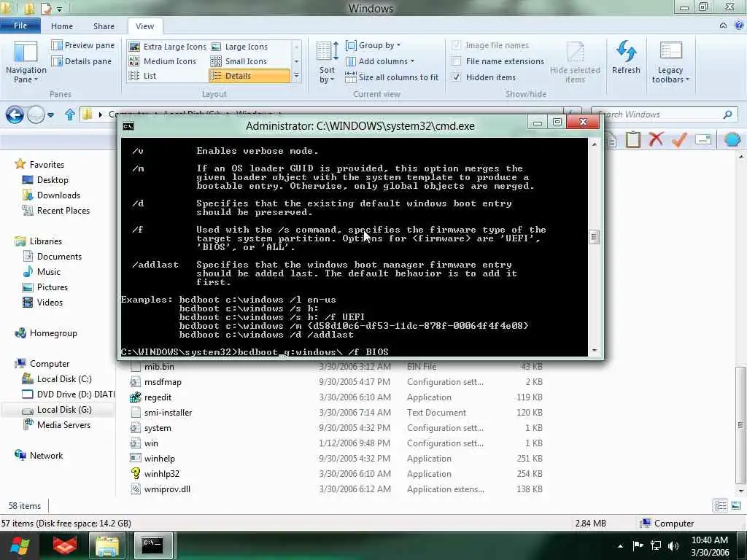Image resolution: width=747 pixels, height=560 pixels.
Task: Select Music library
Action: click(x=49, y=271)
